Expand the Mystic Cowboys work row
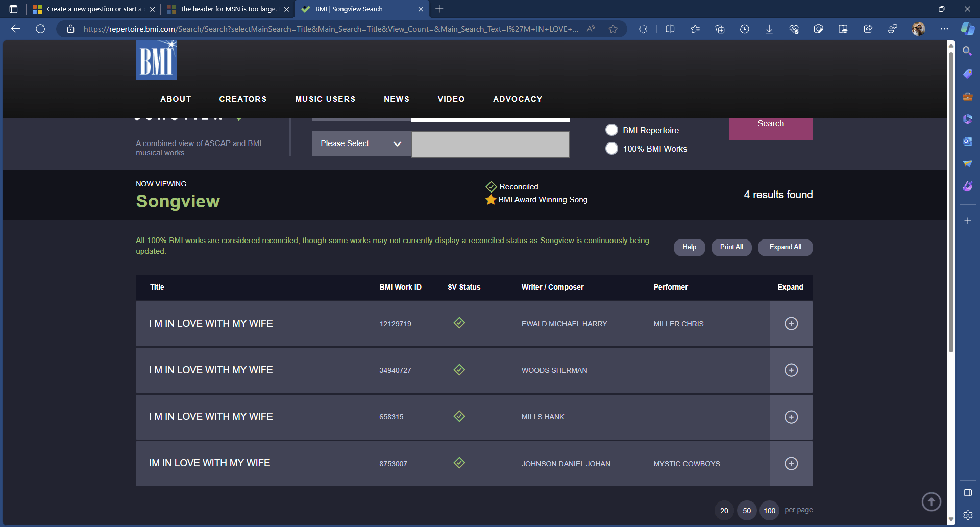Screen dimensions: 980x527 point(791,464)
